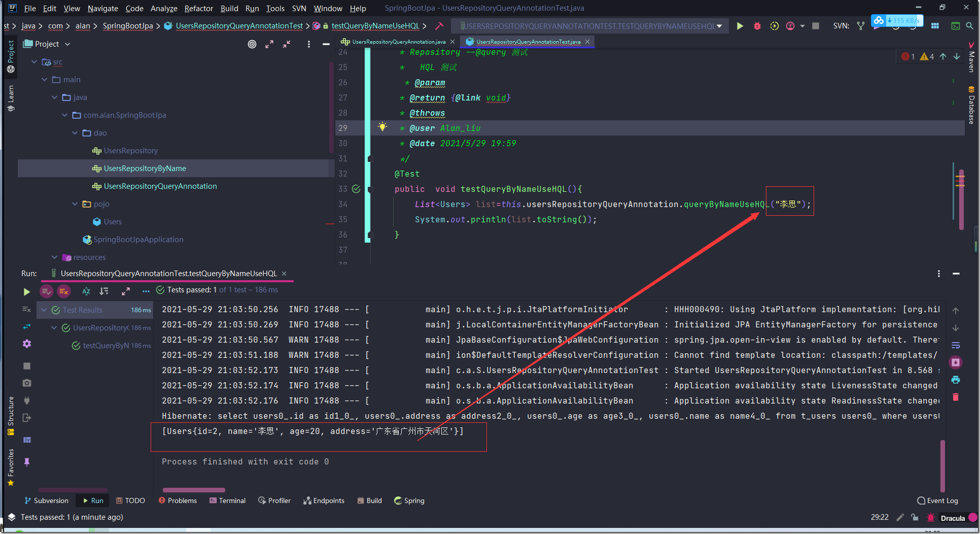Open the Event Log
Image resolution: width=980 pixels, height=534 pixels.
938,500
